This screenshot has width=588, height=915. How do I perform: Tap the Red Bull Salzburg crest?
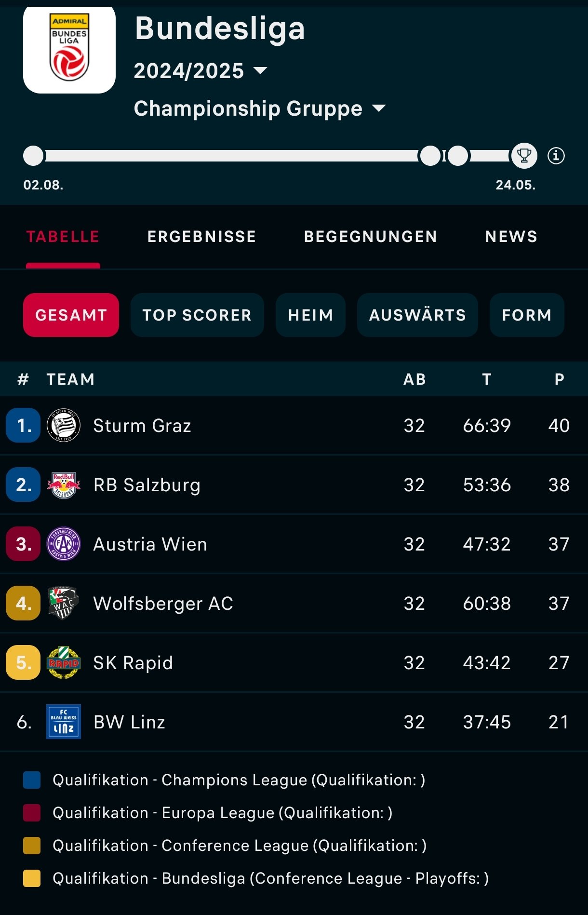[64, 485]
